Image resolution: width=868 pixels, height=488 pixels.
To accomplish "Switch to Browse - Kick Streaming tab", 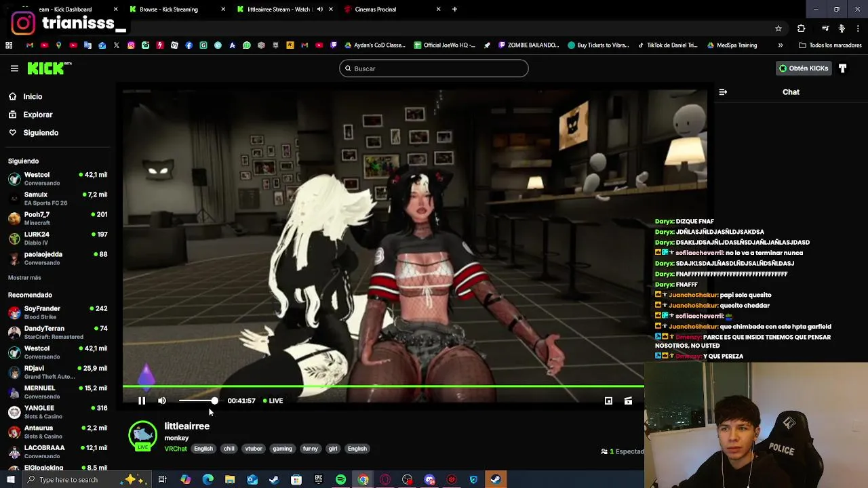I will click(x=176, y=9).
